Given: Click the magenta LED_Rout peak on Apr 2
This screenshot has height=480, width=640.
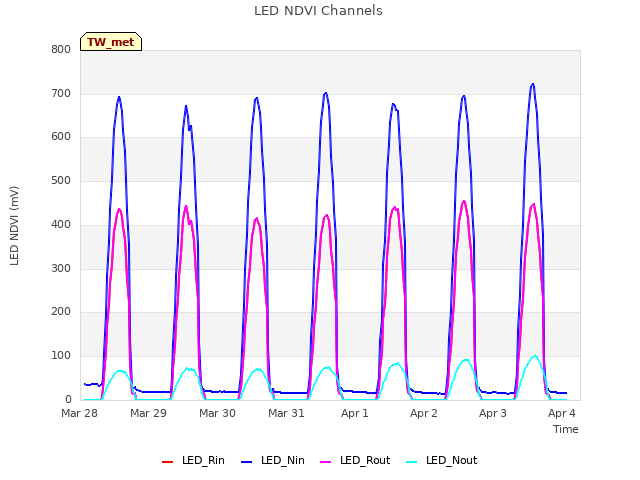Looking at the screenshot, I should [464, 201].
